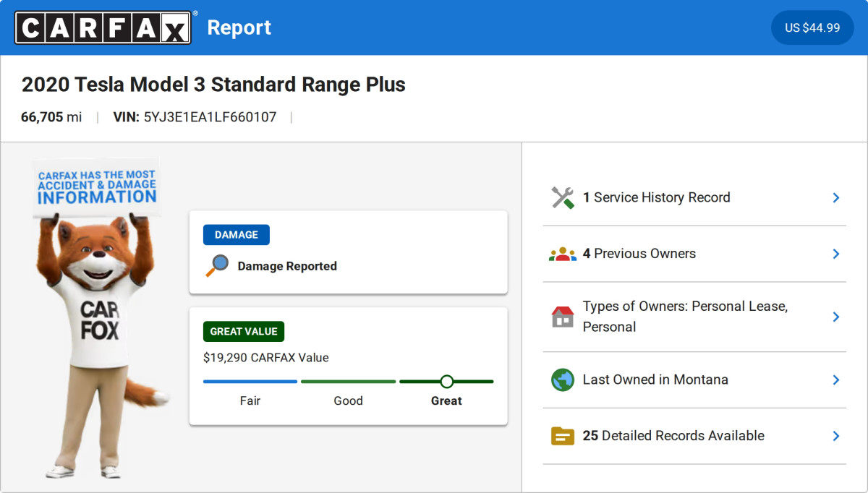Click the Report header label
This screenshot has width=868, height=493.
click(239, 27)
